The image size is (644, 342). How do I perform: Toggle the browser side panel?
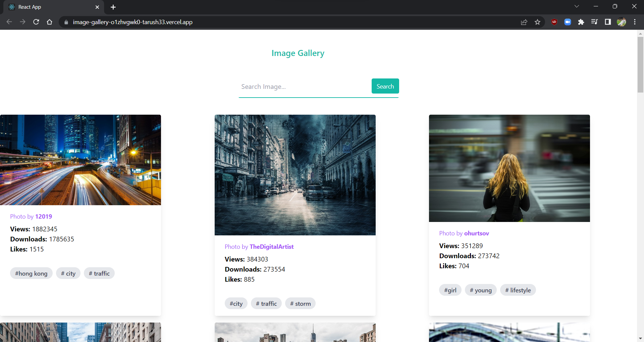point(608,22)
